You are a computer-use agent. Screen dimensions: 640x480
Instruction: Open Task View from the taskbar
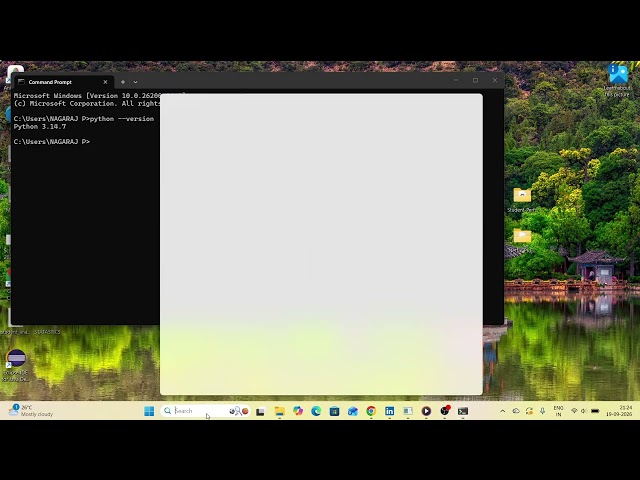click(260, 411)
